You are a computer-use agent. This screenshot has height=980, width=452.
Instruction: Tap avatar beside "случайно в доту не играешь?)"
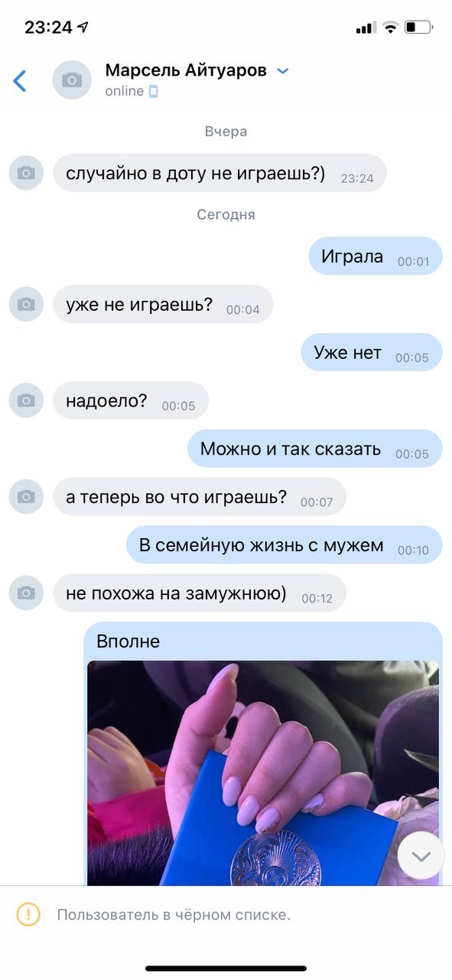pyautogui.click(x=26, y=173)
